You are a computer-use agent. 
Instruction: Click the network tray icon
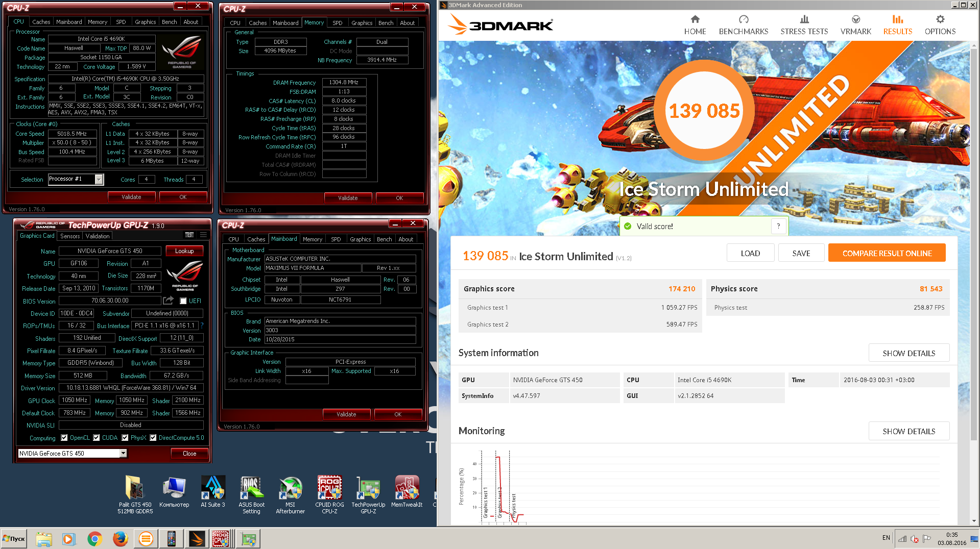902,539
